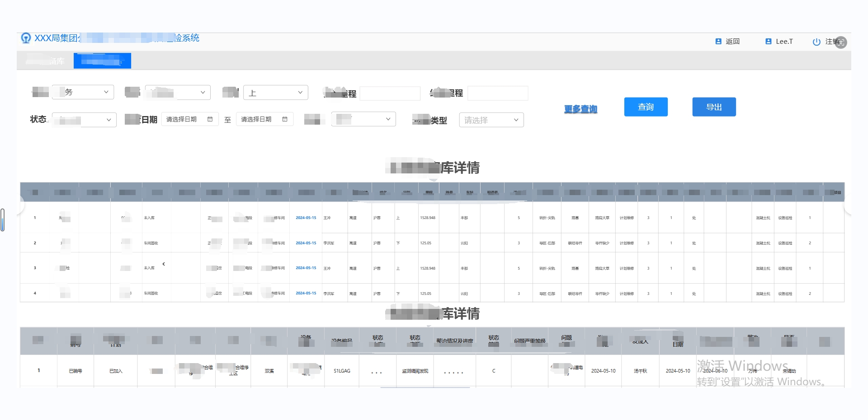868x420 pixels.
Task: Expand the first dropdown showing 务
Action: [x=83, y=92]
